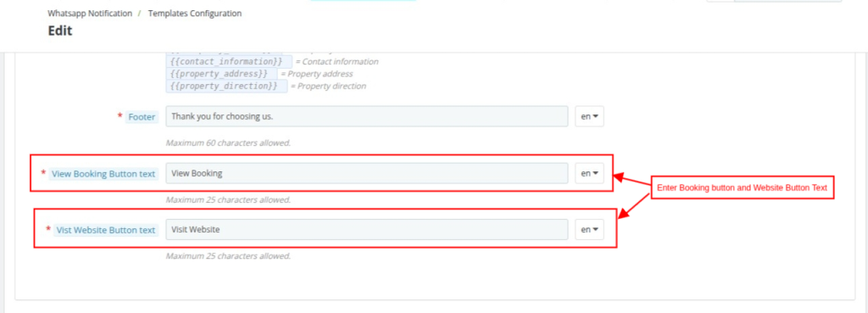Click the '= Property address' description
Viewport: 868px width, 313px height.
click(x=317, y=74)
